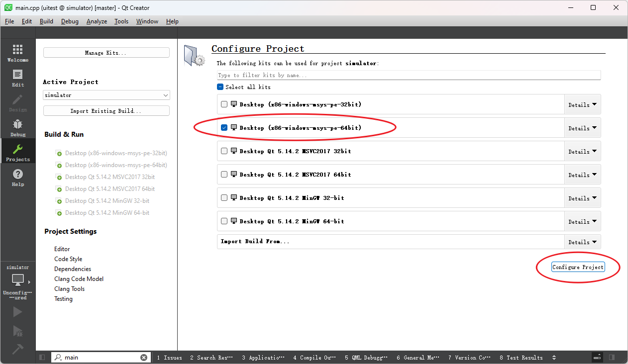Click the Projects wrench icon
Image resolution: width=628 pixels, height=364 pixels.
click(x=17, y=152)
